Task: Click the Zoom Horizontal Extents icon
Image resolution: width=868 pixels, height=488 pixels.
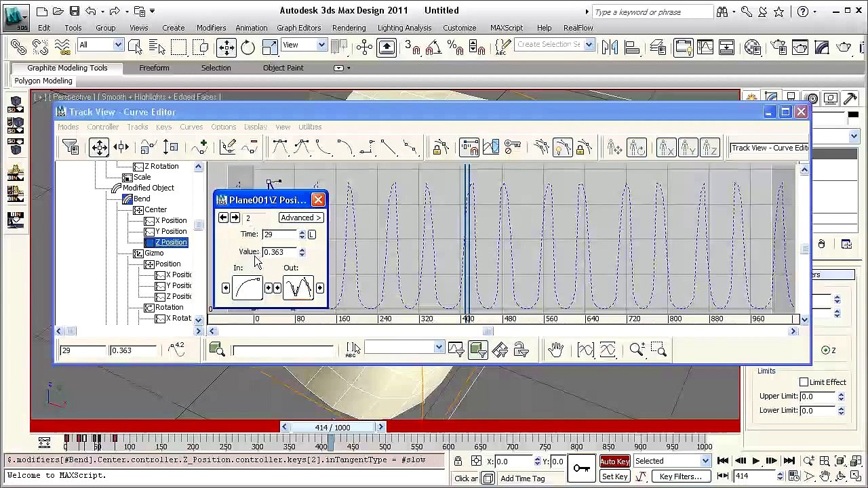Action: click(585, 350)
